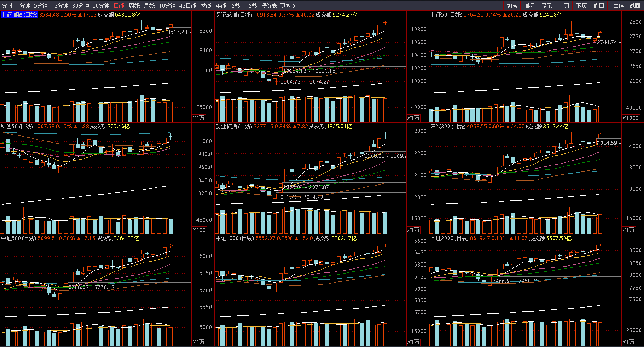Switch to 月线 monthly candles
The width and height of the screenshot is (644, 347).
[149, 5]
